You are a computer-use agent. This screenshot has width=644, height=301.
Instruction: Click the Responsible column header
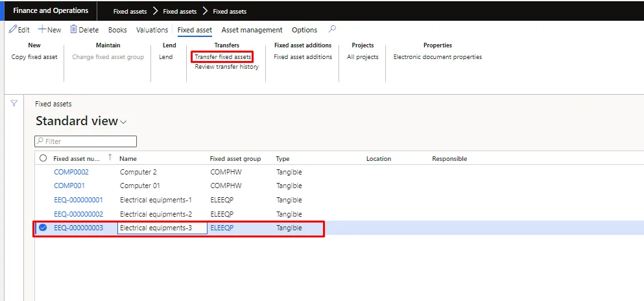[449, 158]
